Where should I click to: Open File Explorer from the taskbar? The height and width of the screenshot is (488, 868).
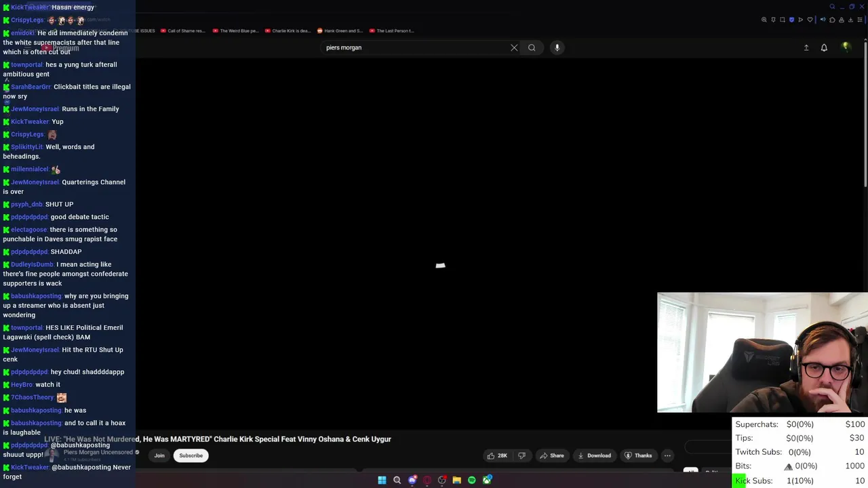click(x=456, y=480)
